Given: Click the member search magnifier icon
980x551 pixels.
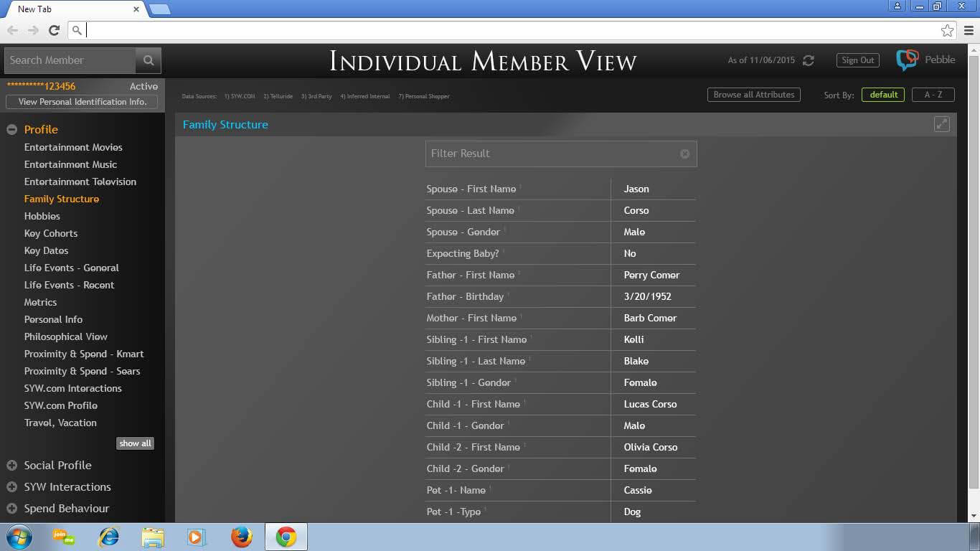Looking at the screenshot, I should click(149, 60).
